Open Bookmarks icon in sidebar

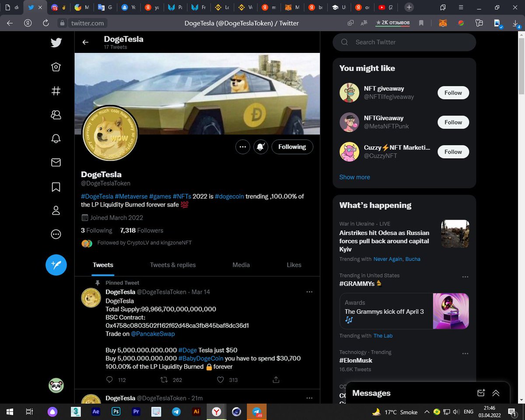tap(56, 187)
